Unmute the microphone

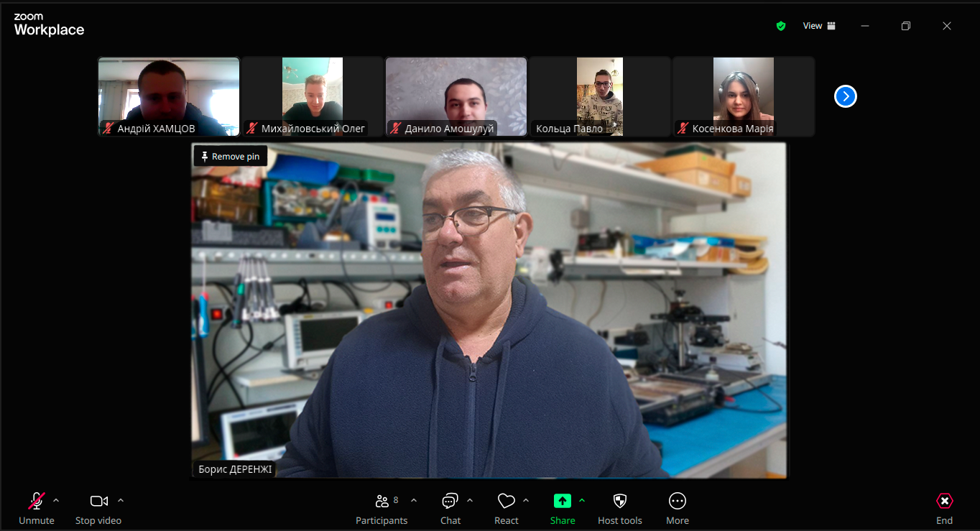coord(37,508)
